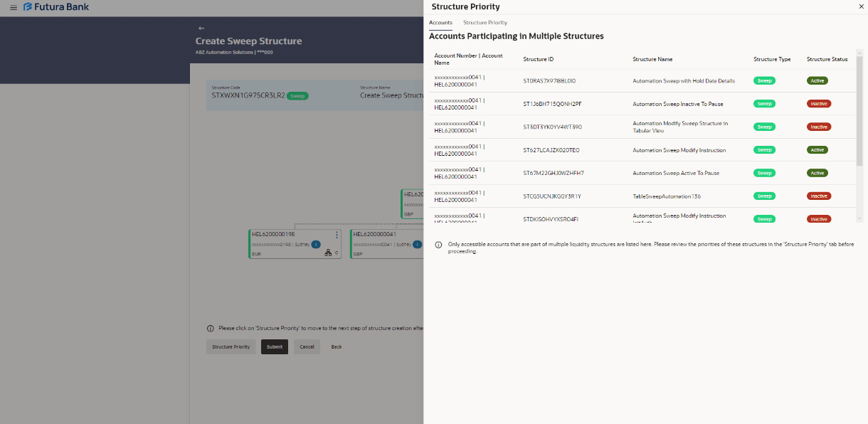
Task: Click Accounts Participating in Multiple Structures heading
Action: point(517,36)
